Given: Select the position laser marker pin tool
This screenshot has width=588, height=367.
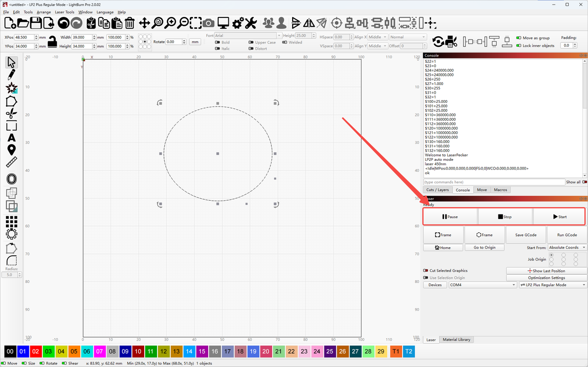Looking at the screenshot, I should 11,150.
